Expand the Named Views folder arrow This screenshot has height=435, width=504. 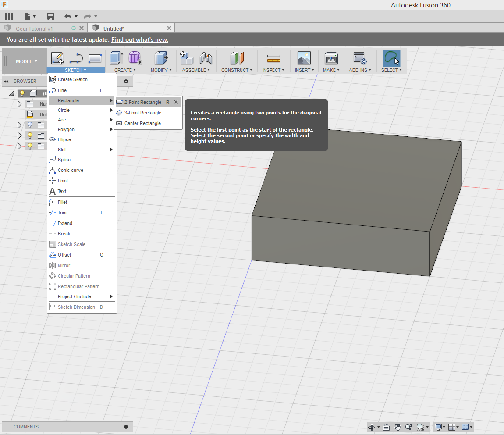pyautogui.click(x=19, y=104)
